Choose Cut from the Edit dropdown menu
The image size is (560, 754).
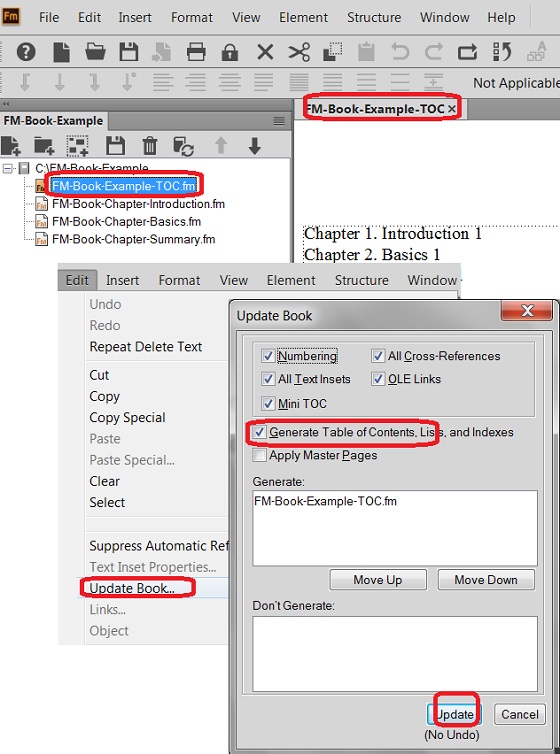point(100,375)
